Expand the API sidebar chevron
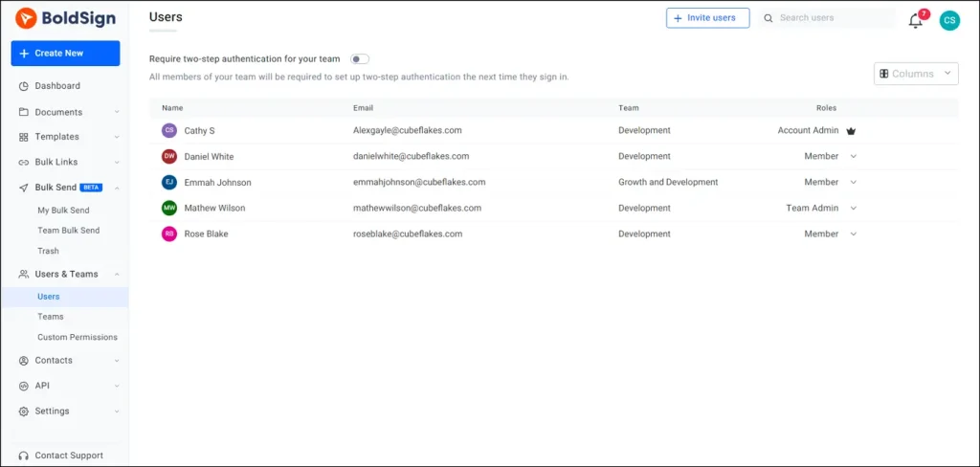980x467 pixels. [x=117, y=386]
